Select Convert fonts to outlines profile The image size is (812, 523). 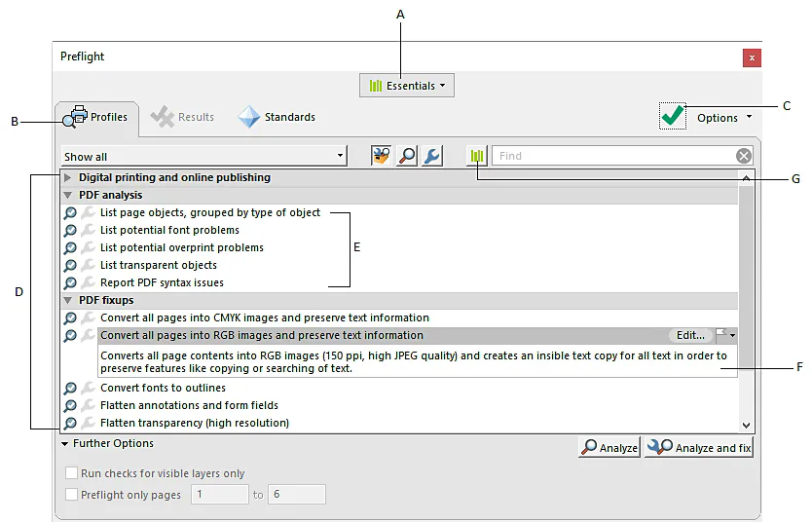point(163,388)
